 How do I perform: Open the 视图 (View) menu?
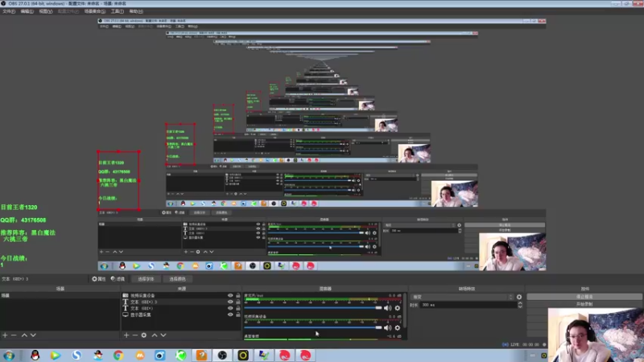click(46, 11)
